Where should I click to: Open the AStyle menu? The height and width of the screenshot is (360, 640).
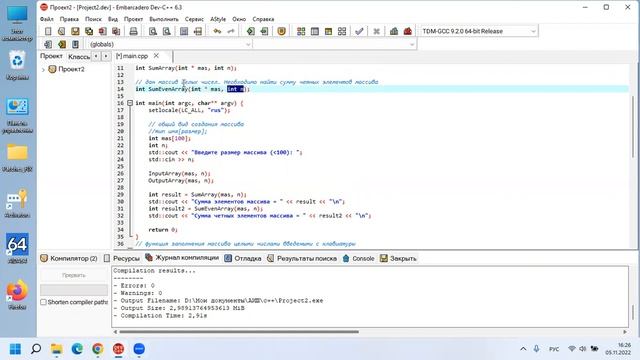218,19
